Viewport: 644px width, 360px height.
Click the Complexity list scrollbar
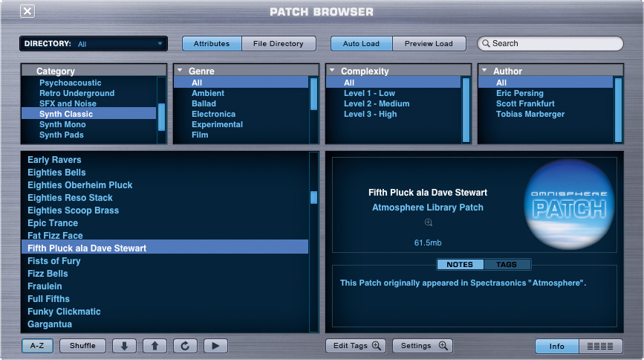pyautogui.click(x=466, y=110)
